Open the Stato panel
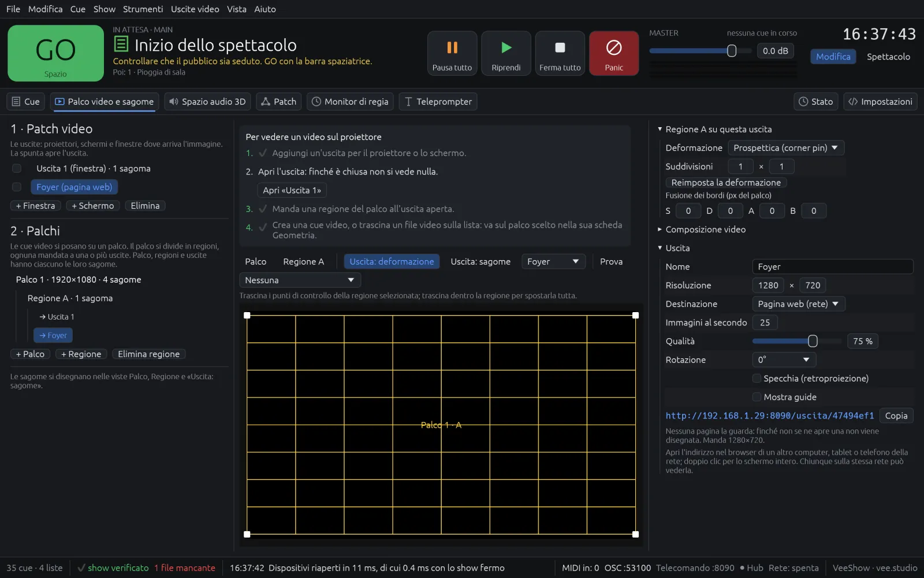Screen dimensions: 924x578 [815, 102]
